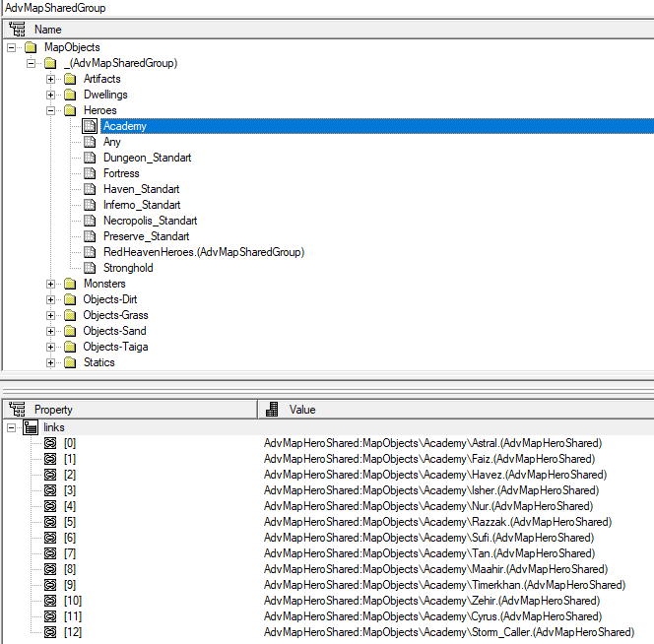
Task: Collapse the MapObjects root folder
Action: coord(11,47)
